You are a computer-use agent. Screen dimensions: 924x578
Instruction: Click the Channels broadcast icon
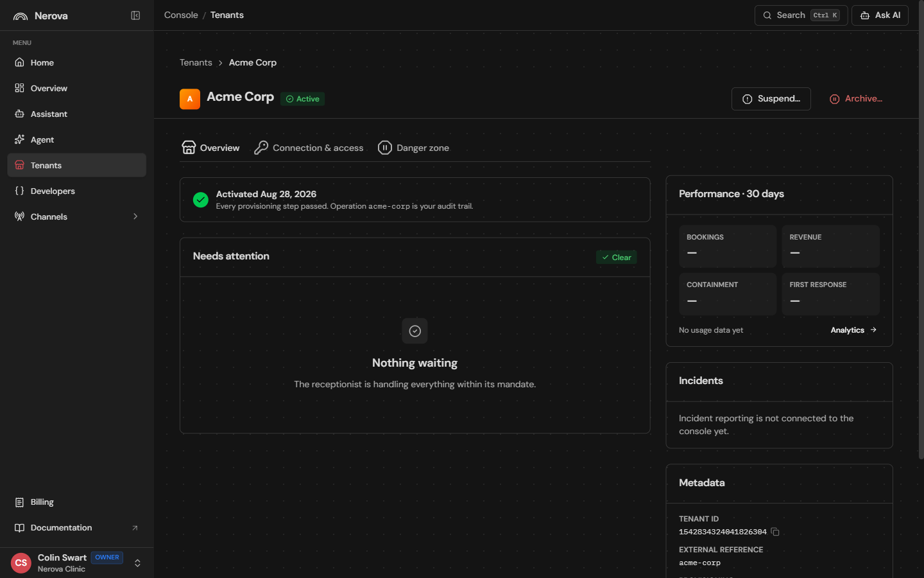coord(19,216)
